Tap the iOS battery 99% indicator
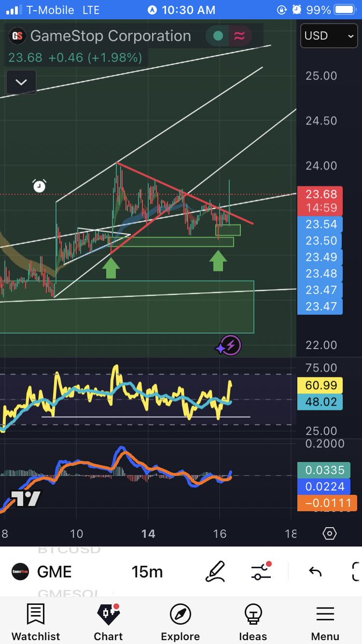This screenshot has width=362, height=644. pyautogui.click(x=331, y=10)
